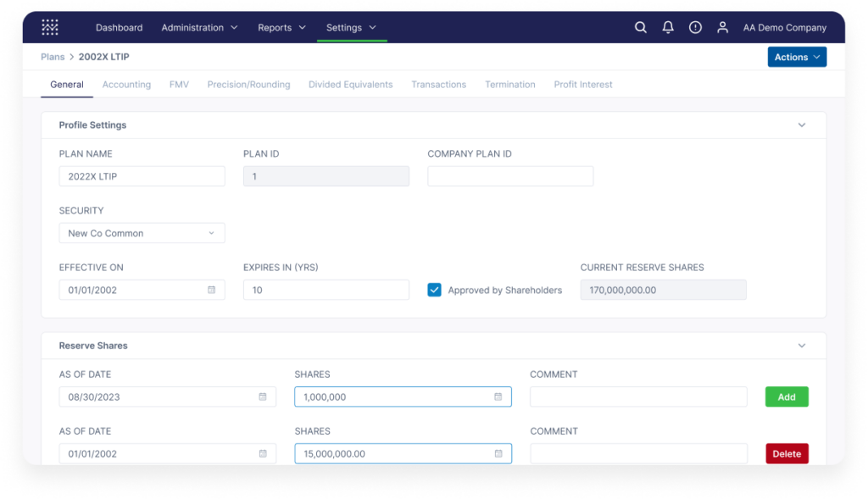Open the Reports menu

(281, 27)
